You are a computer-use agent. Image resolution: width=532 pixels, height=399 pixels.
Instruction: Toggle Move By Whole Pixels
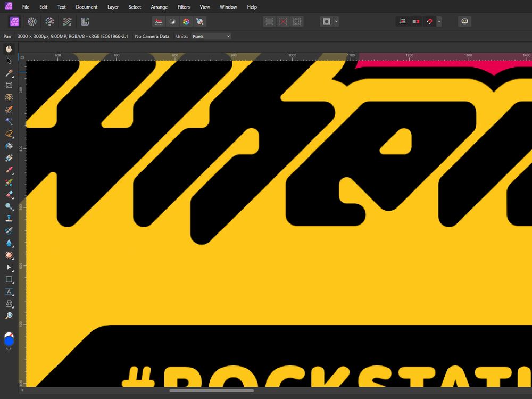pos(416,22)
